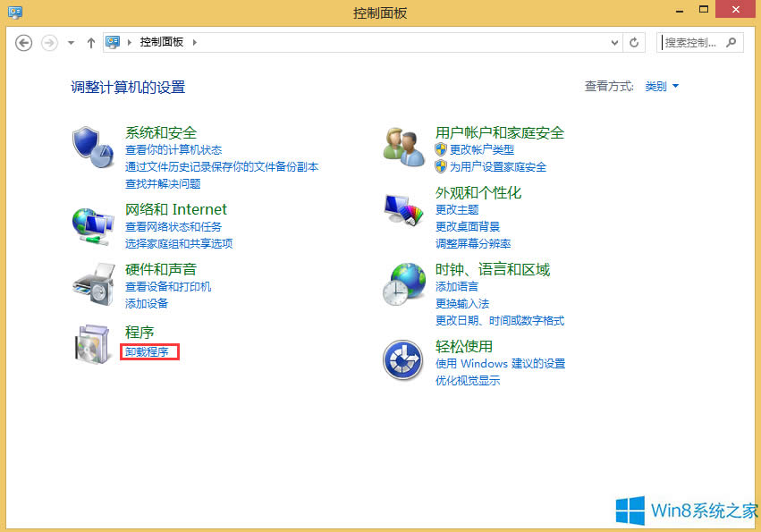761x532 pixels.
Task: Expand the back-navigation history chevron
Action: (x=70, y=42)
